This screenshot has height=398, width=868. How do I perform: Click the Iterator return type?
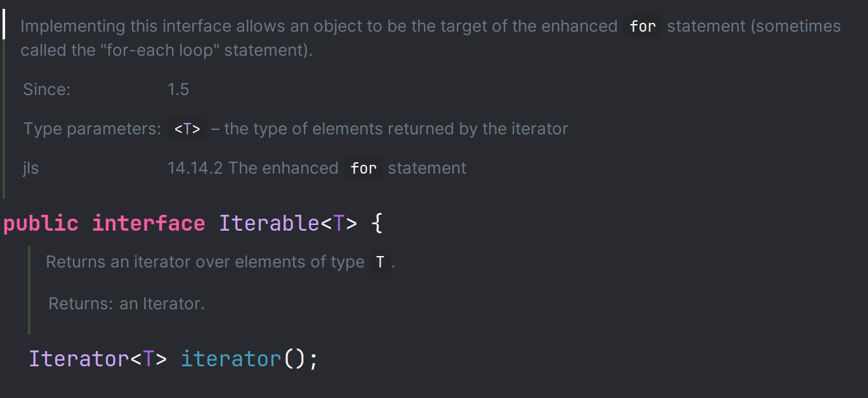point(79,359)
